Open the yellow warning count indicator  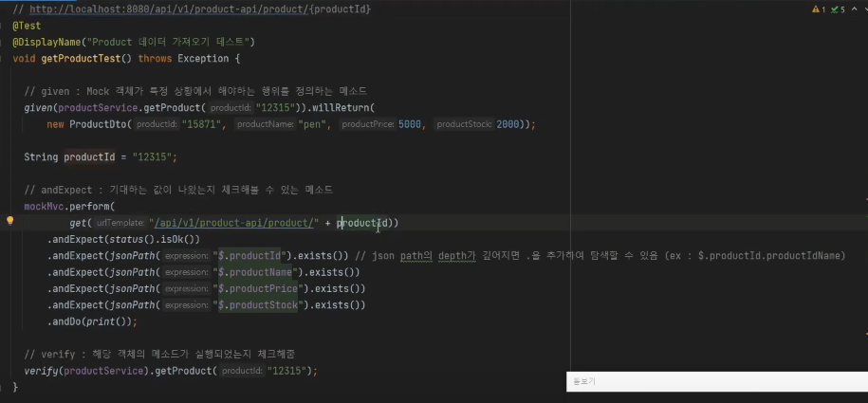tap(819, 9)
